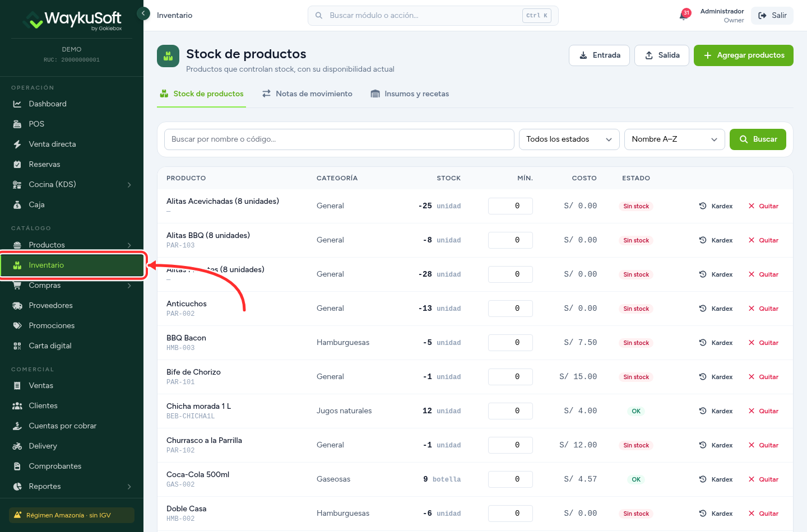Log out with the Salir button
807x532 pixels.
coord(772,16)
